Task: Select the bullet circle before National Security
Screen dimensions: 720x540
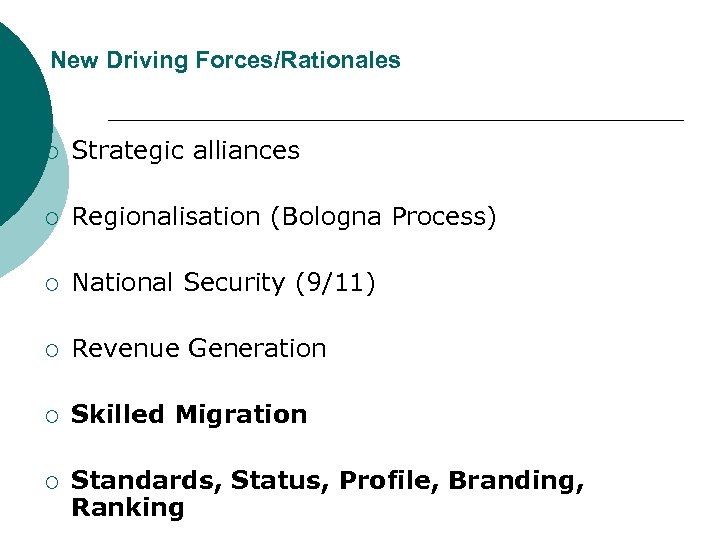Action: pos(53,284)
